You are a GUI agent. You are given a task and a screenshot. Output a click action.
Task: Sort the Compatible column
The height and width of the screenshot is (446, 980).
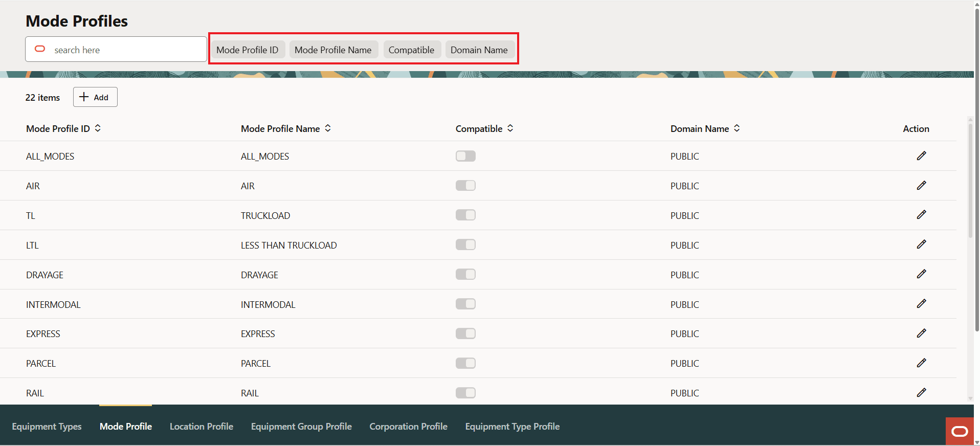click(x=510, y=128)
